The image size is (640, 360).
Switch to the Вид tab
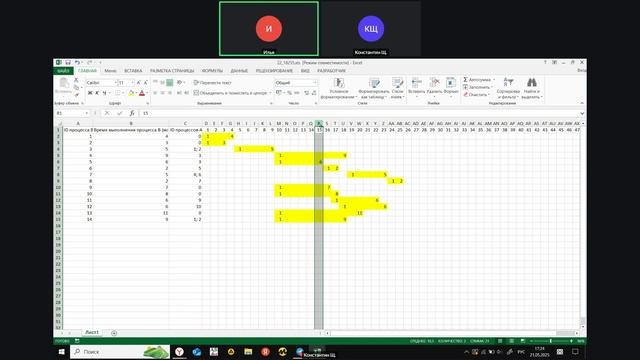(305, 71)
